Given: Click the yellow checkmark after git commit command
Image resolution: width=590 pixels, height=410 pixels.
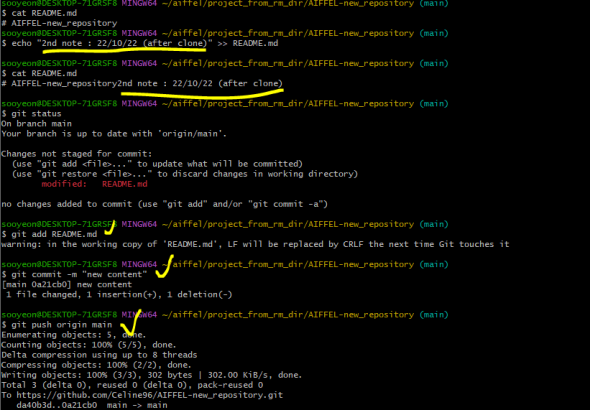Looking at the screenshot, I should point(165,266).
